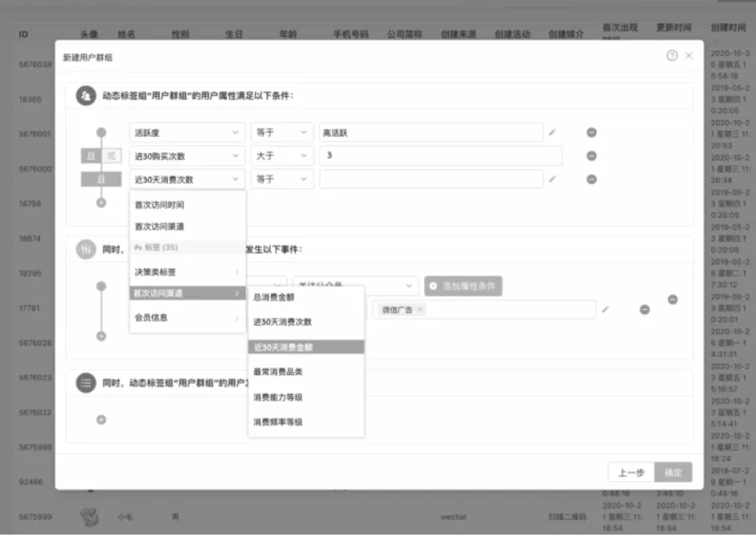Click the edit pencil next to the 微信广告 field
Image resolution: width=756 pixels, height=537 pixels.
[x=605, y=309]
